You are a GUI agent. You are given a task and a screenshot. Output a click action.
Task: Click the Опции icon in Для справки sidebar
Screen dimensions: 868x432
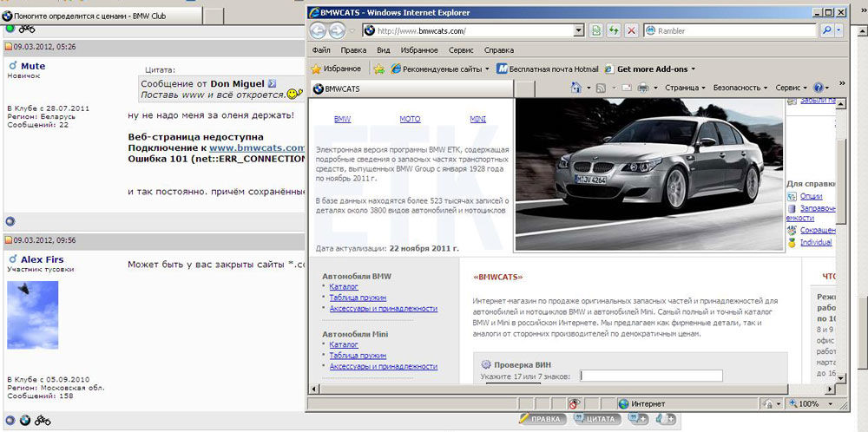[792, 196]
